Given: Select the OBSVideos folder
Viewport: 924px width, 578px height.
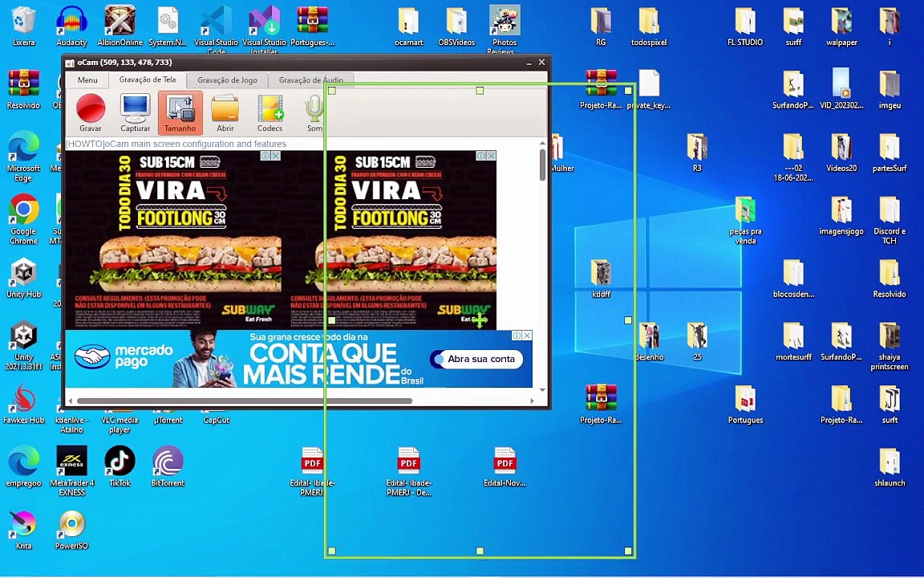Looking at the screenshot, I should 456,26.
